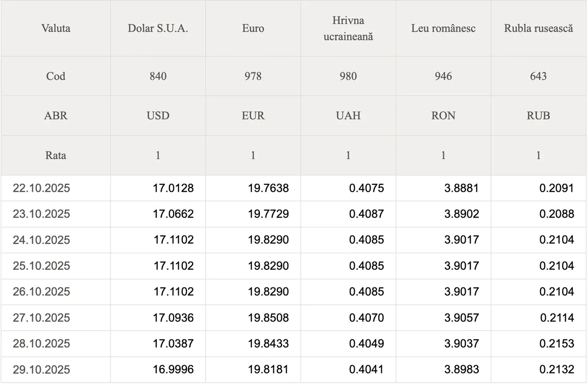Select UAH rate 0.4049 cell
This screenshot has width=588, height=384.
click(x=366, y=344)
